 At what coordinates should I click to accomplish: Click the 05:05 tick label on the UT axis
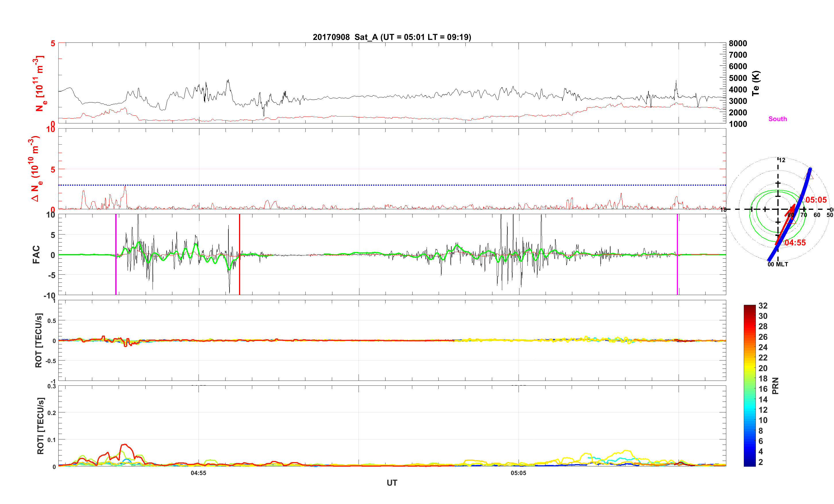518,473
